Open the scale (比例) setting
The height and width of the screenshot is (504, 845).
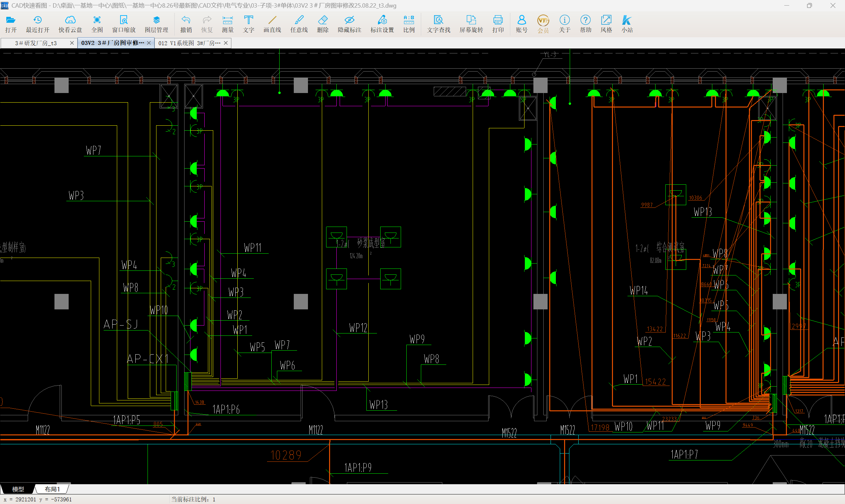click(x=409, y=24)
